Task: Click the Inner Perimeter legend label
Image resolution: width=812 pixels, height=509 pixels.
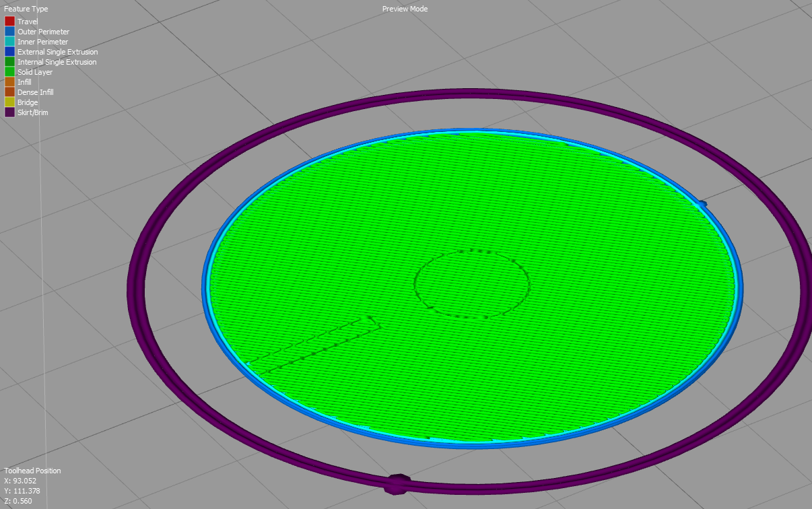Action: 42,42
